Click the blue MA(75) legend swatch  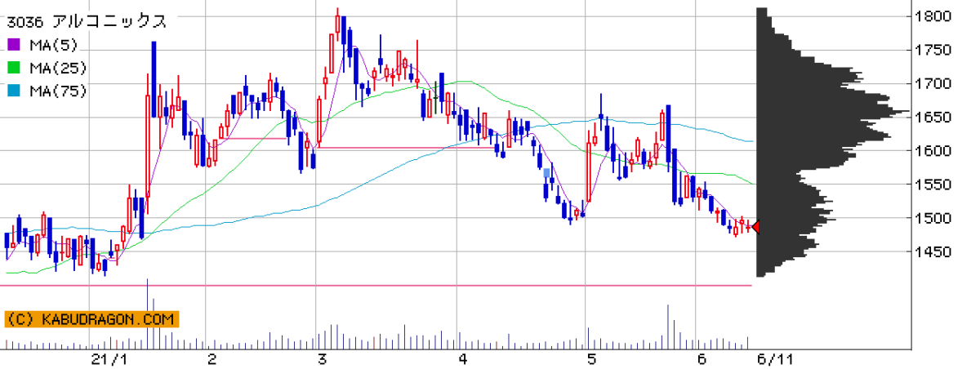[12, 91]
